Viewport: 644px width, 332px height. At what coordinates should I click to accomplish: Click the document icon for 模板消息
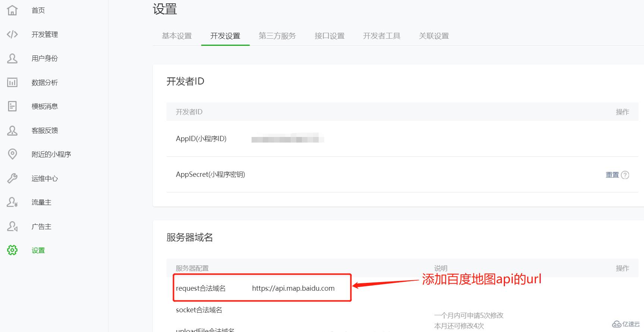pyautogui.click(x=12, y=106)
